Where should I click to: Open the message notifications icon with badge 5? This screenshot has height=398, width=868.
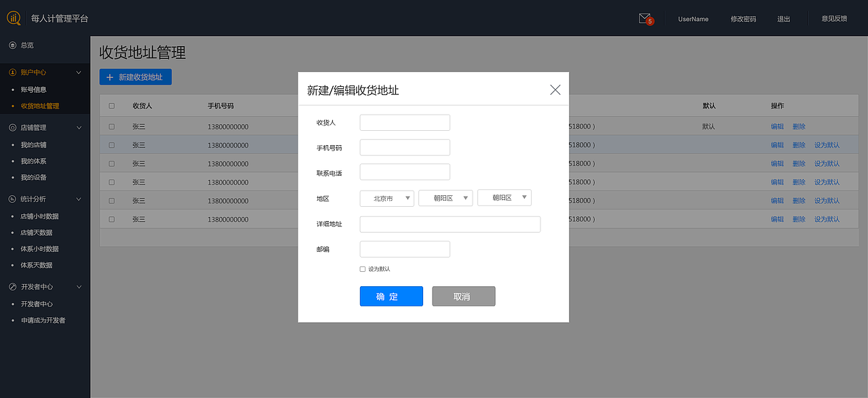click(644, 18)
